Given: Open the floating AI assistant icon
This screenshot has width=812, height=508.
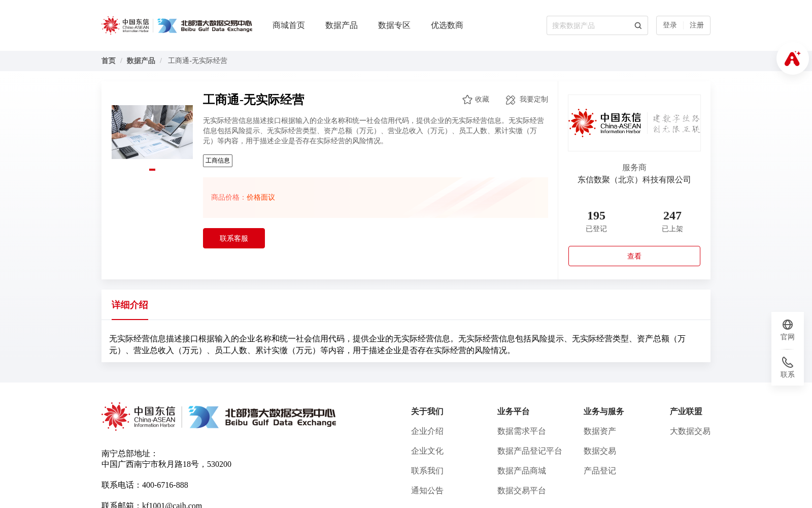Looking at the screenshot, I should tap(792, 59).
